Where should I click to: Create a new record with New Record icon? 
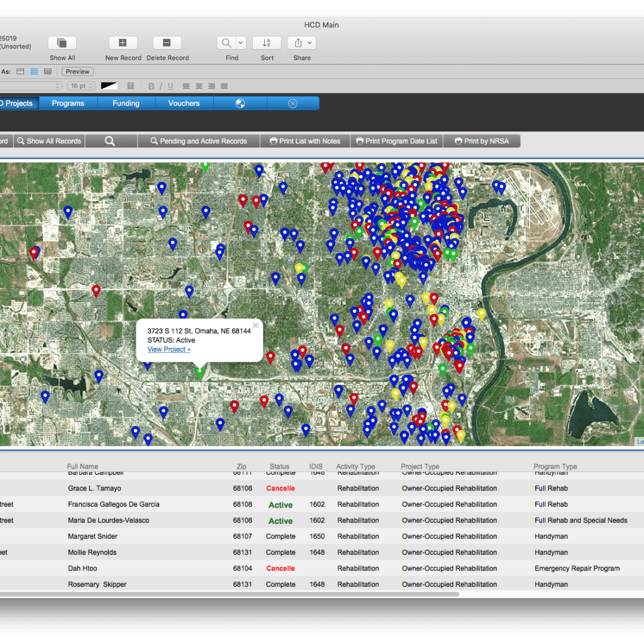click(123, 43)
